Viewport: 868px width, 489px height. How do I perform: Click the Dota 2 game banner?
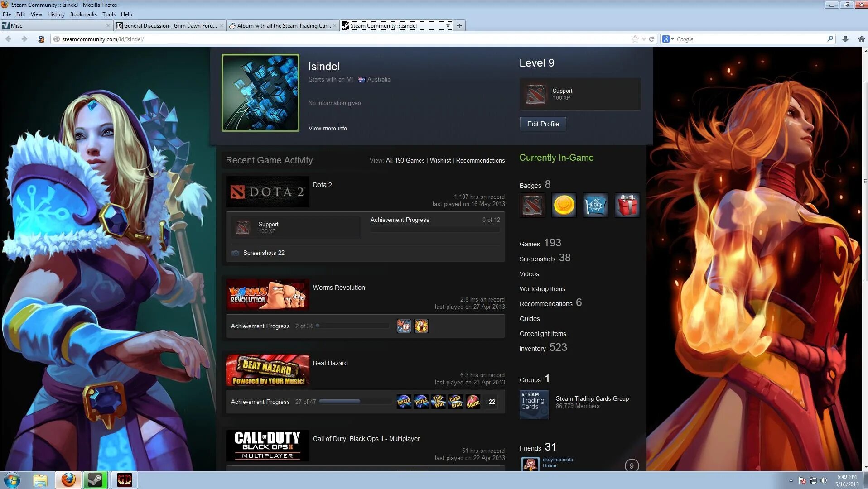tap(268, 192)
